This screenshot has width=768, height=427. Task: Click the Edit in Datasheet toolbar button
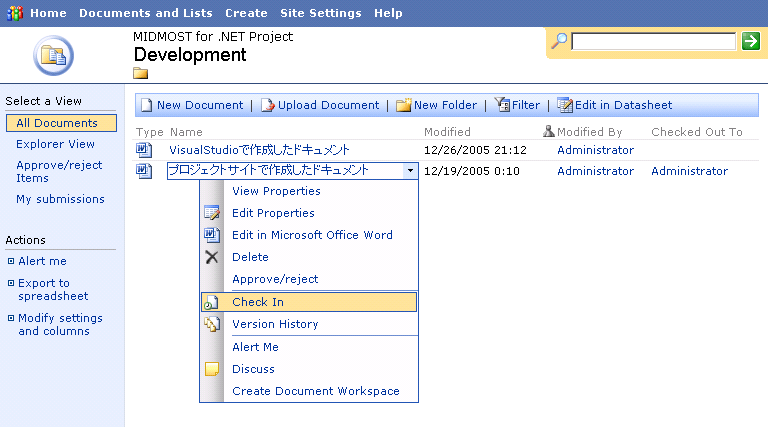(615, 105)
